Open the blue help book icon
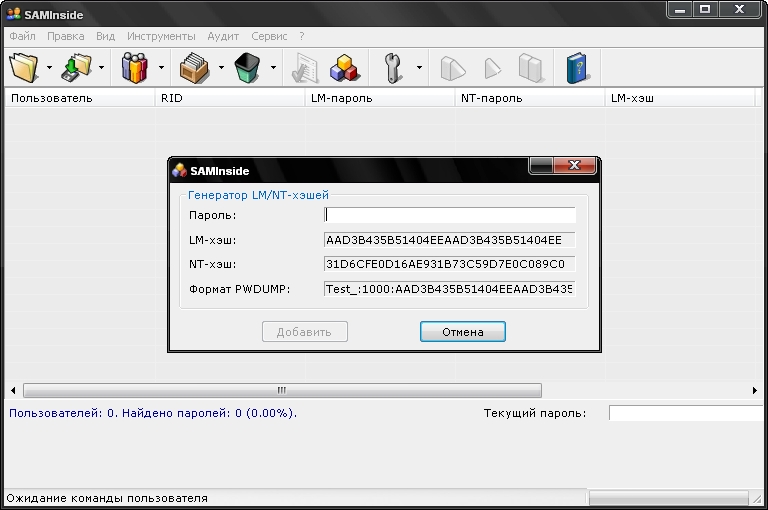The image size is (768, 510). pos(577,68)
